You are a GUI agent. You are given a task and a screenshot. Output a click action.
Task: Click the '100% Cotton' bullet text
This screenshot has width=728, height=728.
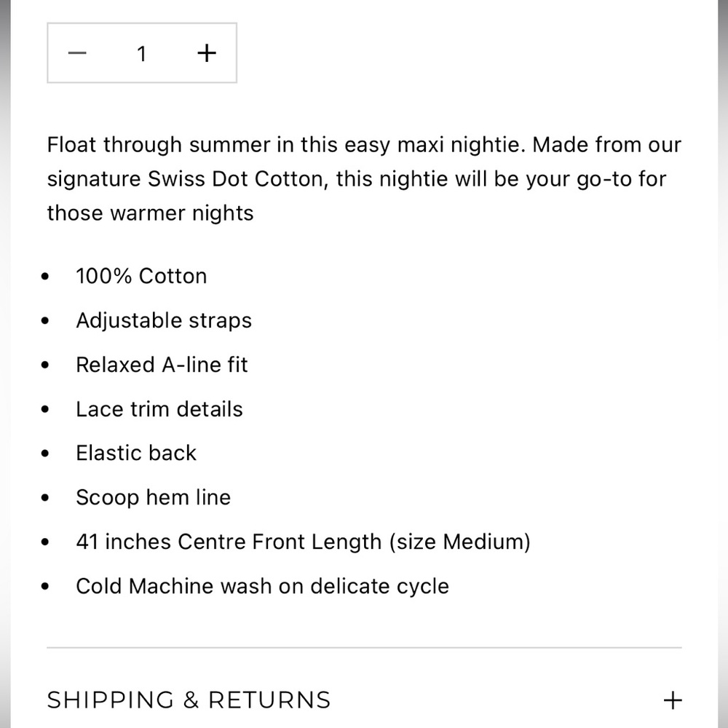click(x=141, y=276)
